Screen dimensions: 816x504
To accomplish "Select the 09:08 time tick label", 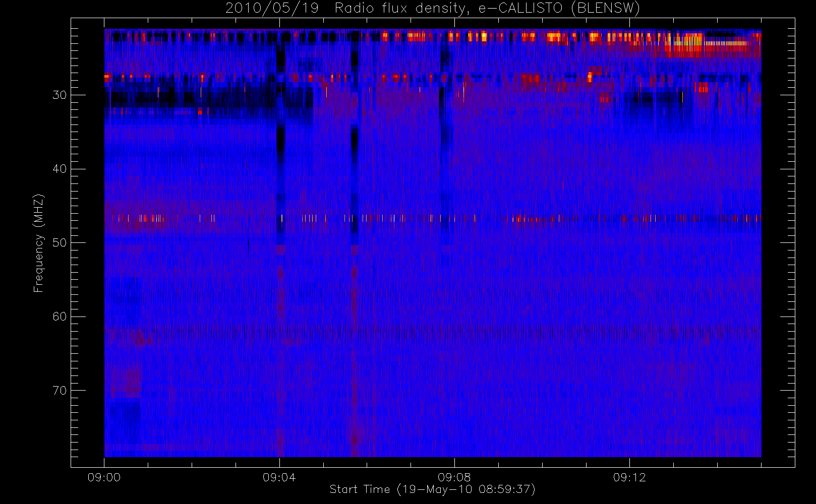I will point(454,477).
